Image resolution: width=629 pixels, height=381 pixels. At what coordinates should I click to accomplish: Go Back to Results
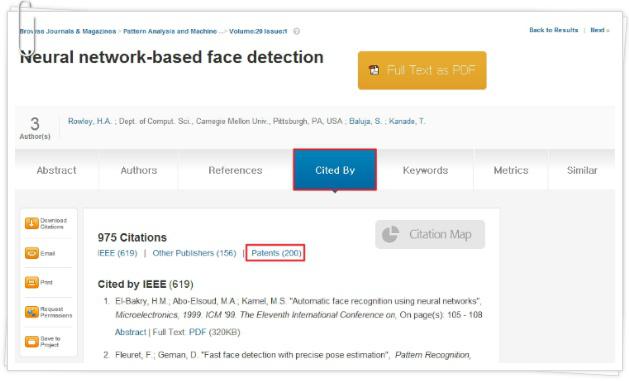(x=554, y=30)
